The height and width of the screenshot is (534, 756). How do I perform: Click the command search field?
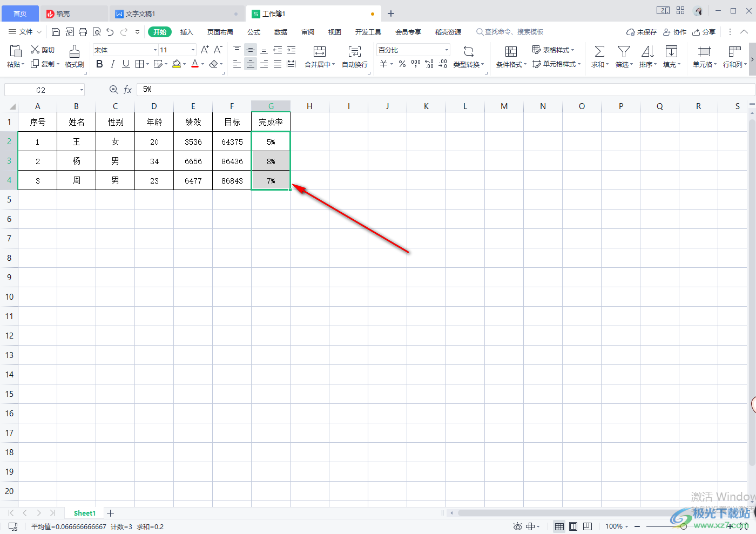click(x=510, y=32)
